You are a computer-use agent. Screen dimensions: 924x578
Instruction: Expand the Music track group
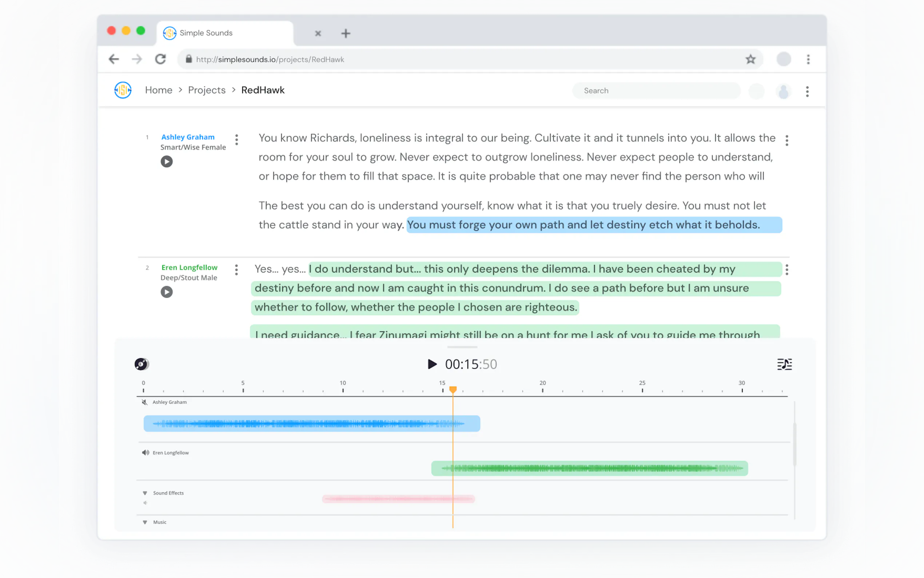pos(145,522)
